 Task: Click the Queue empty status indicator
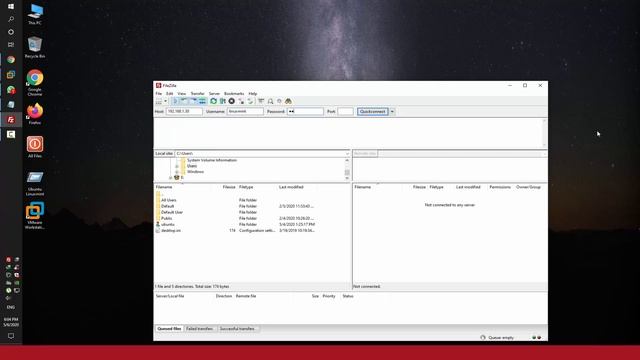tap(497, 338)
